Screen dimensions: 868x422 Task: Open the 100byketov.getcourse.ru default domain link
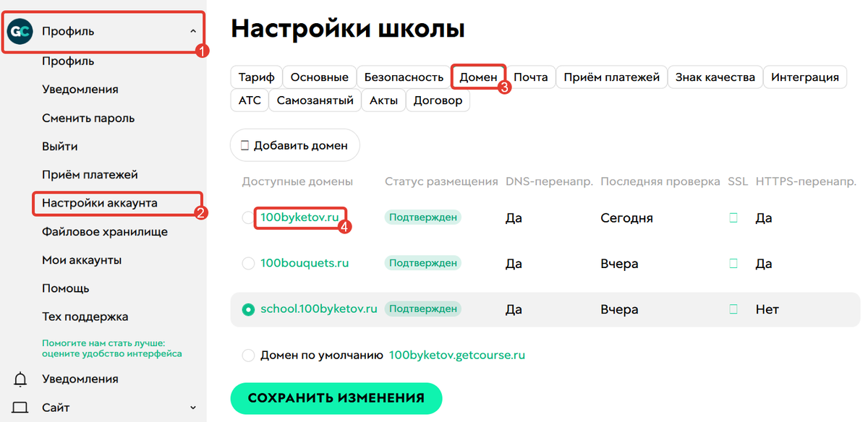click(x=457, y=356)
